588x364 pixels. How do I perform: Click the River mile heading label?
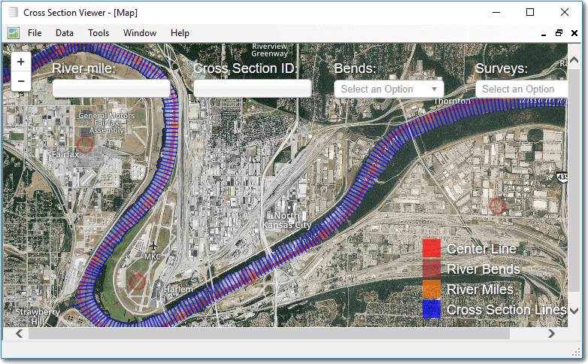83,68
